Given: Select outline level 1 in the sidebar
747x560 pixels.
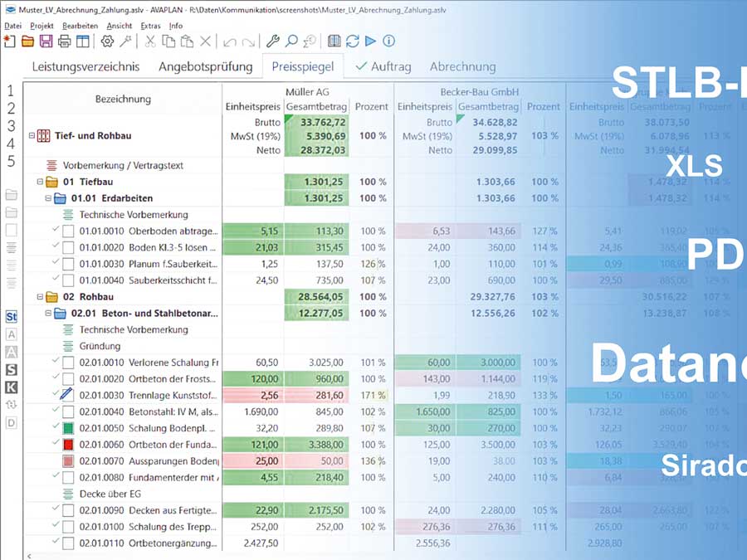Looking at the screenshot, I should coord(11,90).
